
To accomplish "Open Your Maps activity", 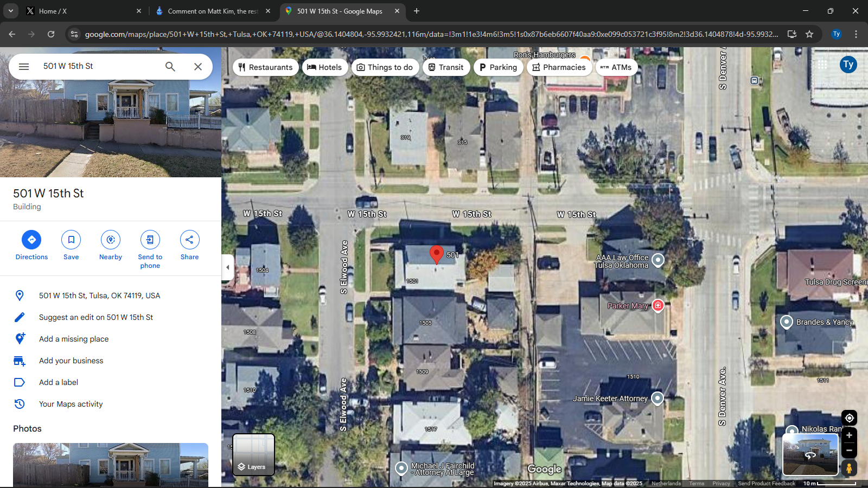I will (111, 404).
